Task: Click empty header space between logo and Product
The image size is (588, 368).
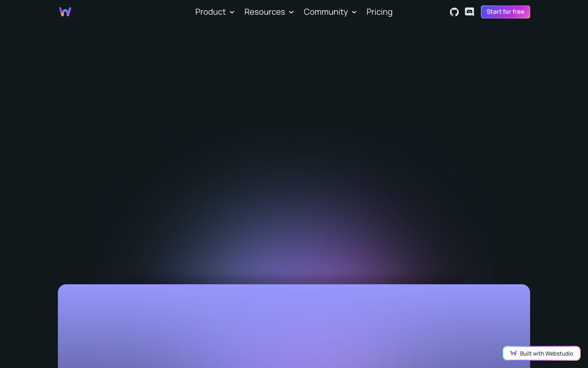Action: tap(133, 12)
